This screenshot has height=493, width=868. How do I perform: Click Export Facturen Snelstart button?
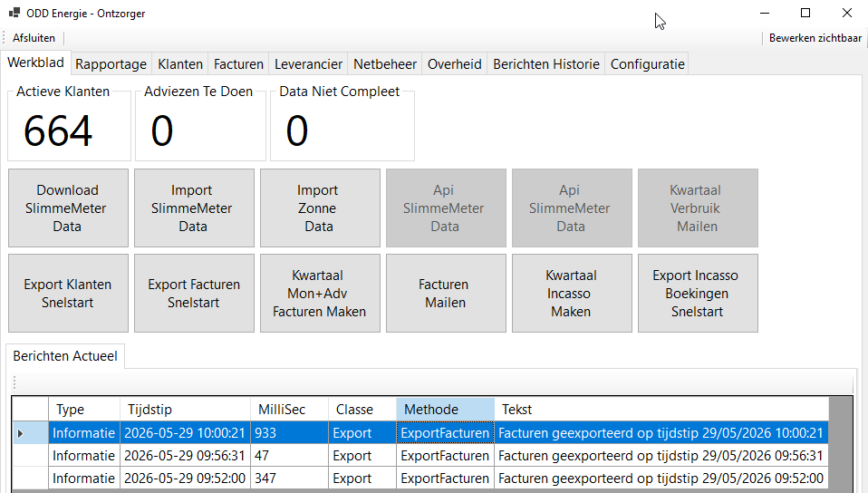pos(194,293)
